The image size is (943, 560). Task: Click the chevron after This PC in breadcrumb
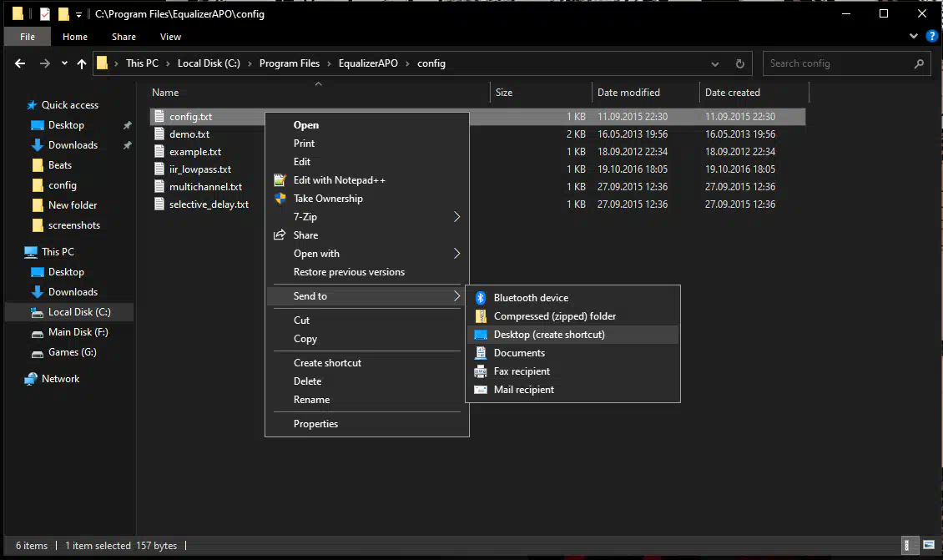point(168,63)
